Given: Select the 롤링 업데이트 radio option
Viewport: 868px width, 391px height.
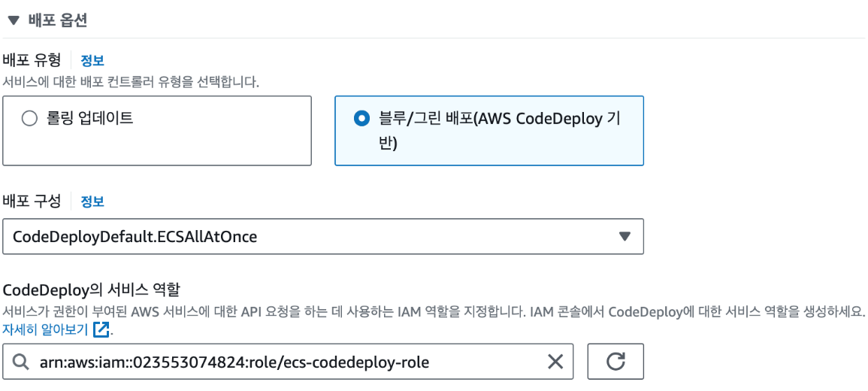Looking at the screenshot, I should (x=29, y=119).
